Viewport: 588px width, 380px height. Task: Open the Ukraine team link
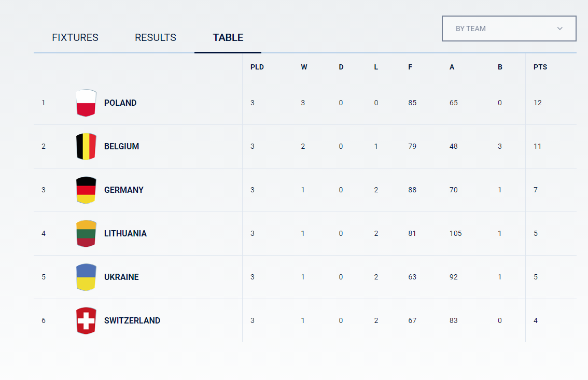click(x=121, y=277)
